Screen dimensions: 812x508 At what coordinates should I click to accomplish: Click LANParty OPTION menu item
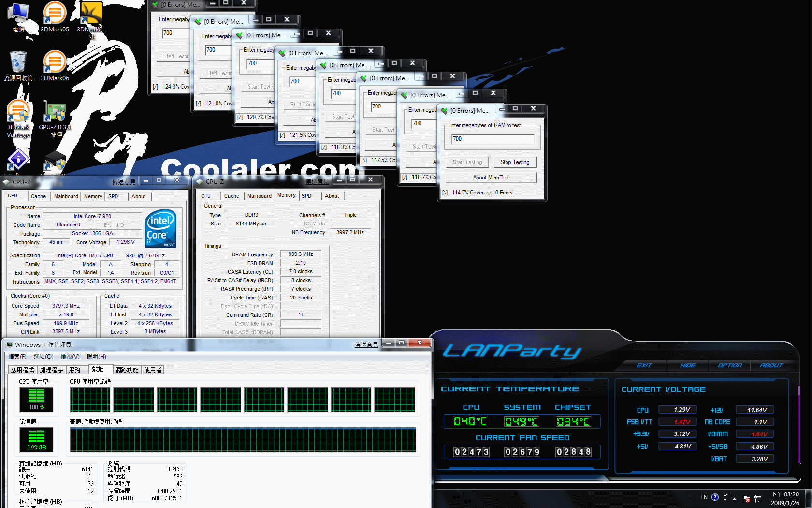(x=729, y=365)
